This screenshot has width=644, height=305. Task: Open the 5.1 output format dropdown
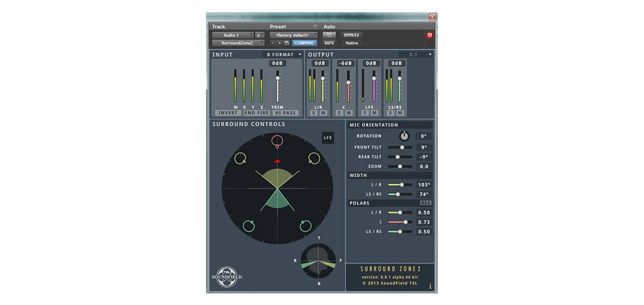click(x=416, y=54)
